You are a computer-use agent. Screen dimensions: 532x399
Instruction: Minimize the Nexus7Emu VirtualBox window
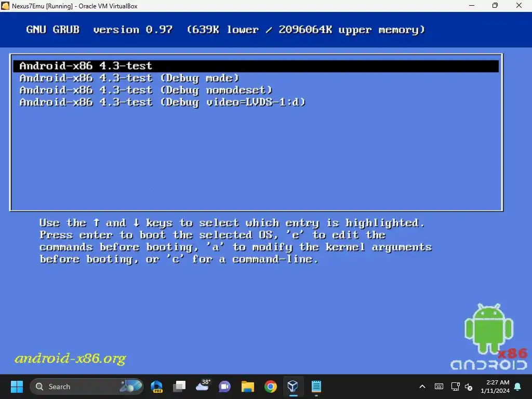(x=472, y=5)
